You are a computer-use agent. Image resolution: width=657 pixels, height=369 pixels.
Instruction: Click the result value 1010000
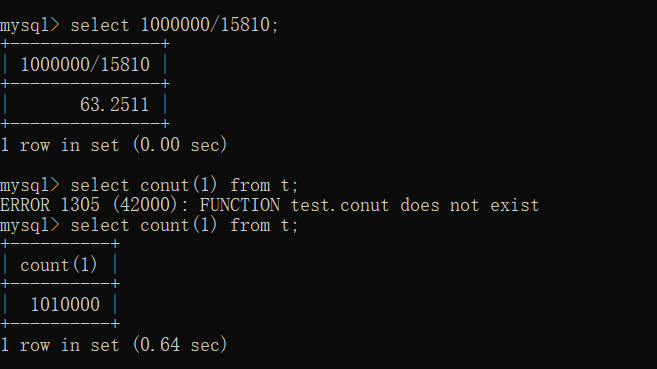65,305
